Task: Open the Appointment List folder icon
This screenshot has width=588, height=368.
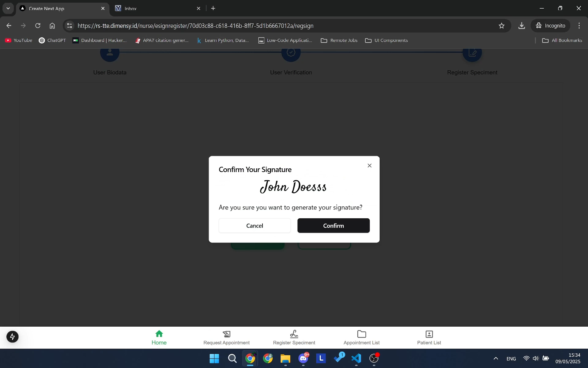Action: coord(361,334)
